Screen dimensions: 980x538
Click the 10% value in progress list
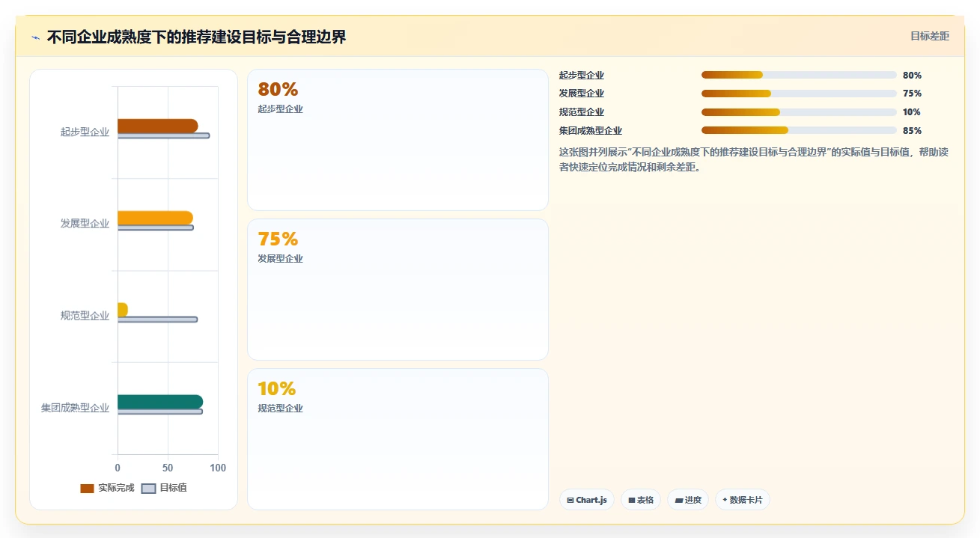[912, 112]
